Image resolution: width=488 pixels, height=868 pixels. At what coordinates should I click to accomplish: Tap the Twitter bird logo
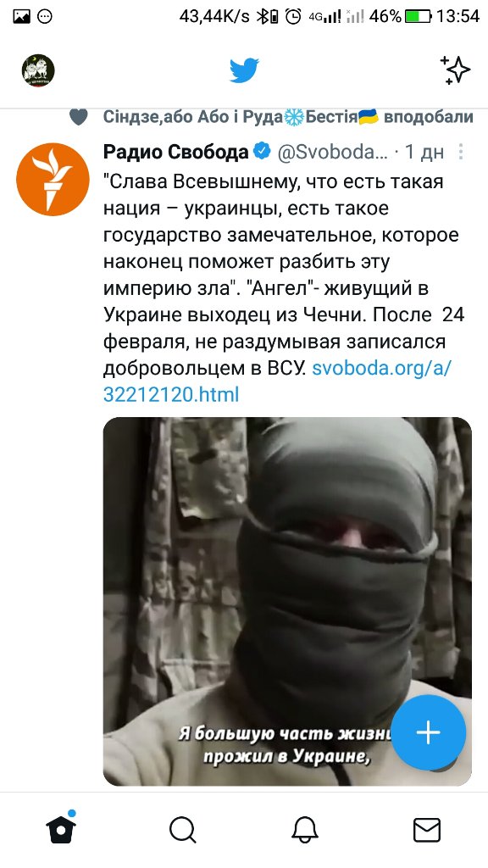click(x=245, y=70)
